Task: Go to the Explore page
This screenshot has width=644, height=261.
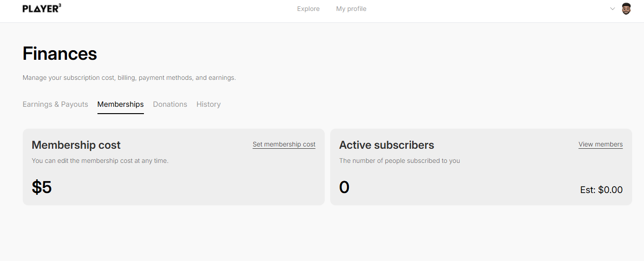Action: pos(308,9)
